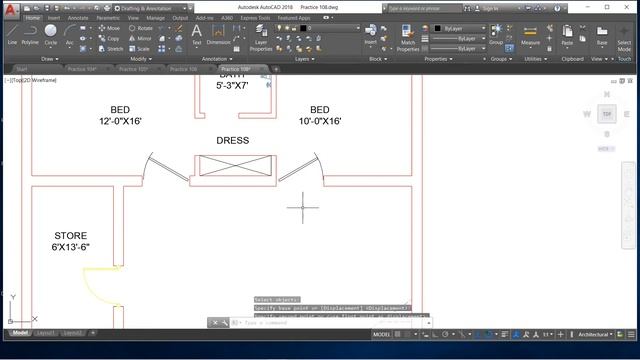Click the Sign In link
The width and height of the screenshot is (640, 360).
[x=490, y=8]
